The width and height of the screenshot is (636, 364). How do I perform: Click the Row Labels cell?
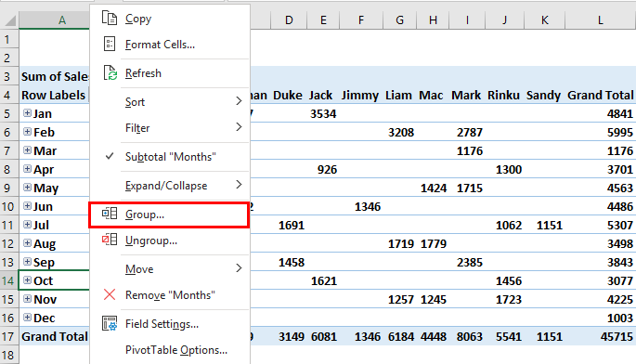tap(54, 96)
